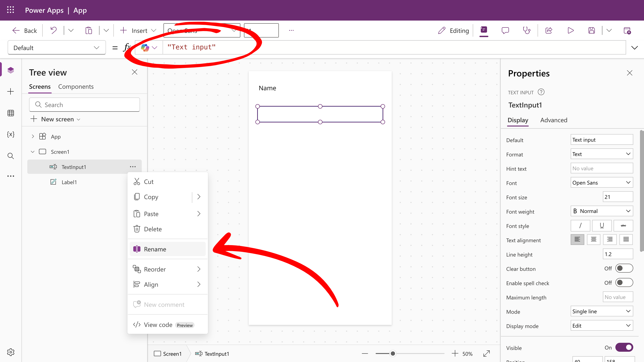
Task: Open the Variables {x} panel
Action: coord(11,134)
